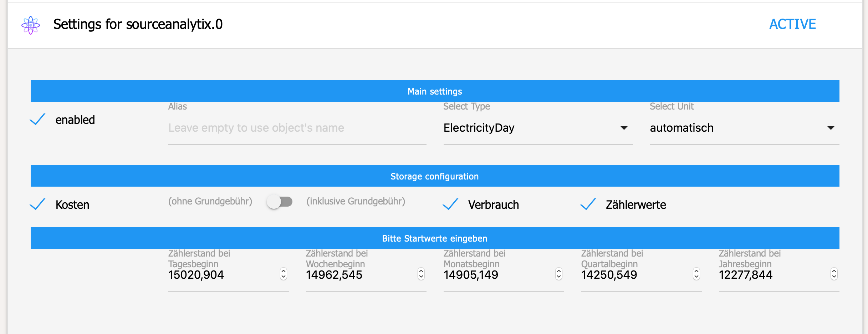Click the (ohne Grundgebühr) label

210,201
